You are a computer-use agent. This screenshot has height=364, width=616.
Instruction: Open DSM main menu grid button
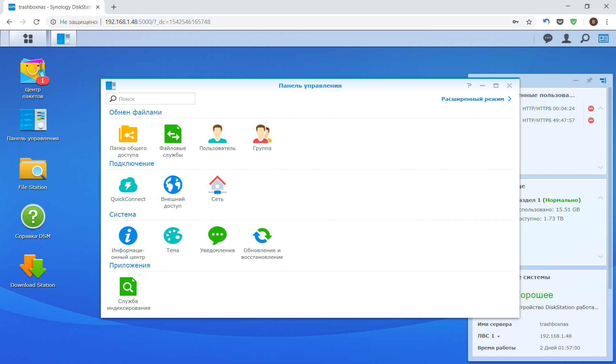(28, 38)
